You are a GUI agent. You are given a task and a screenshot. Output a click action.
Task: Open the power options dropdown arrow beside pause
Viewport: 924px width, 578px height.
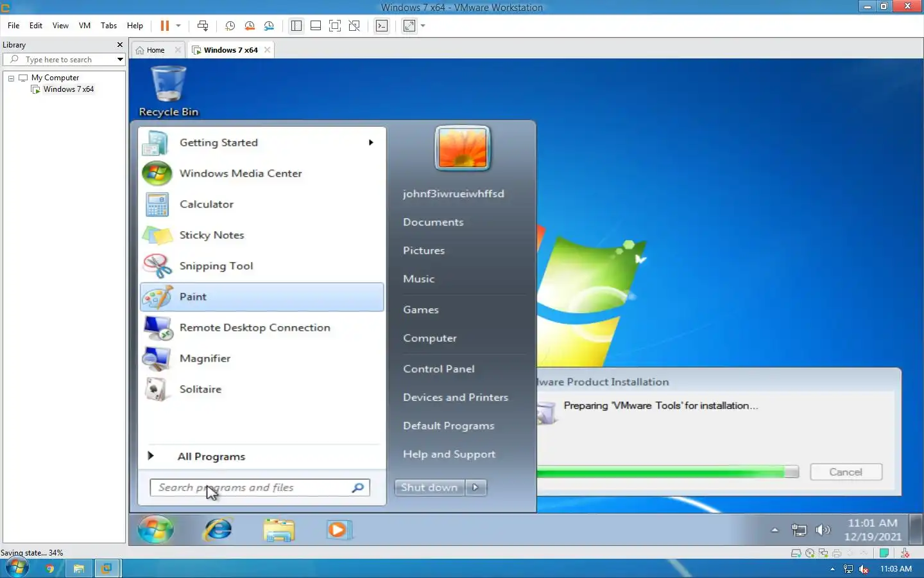pyautogui.click(x=178, y=26)
